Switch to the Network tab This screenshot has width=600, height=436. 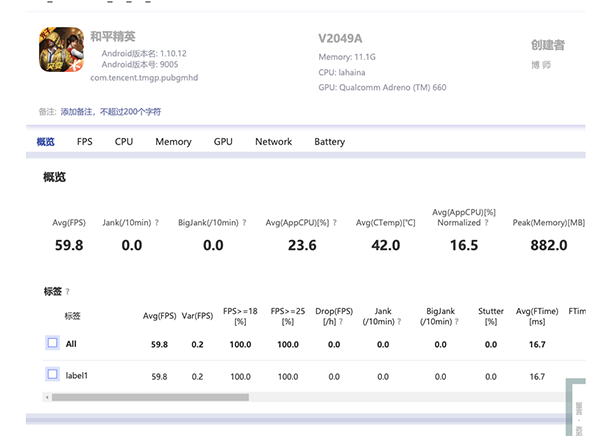click(x=273, y=142)
